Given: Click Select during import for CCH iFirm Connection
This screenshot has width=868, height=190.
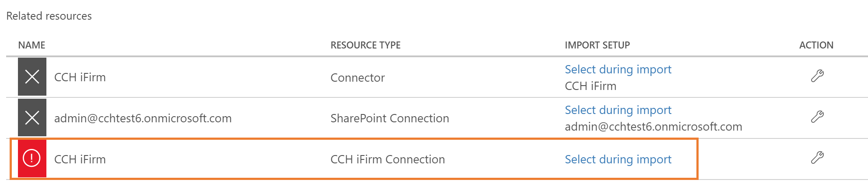Looking at the screenshot, I should 618,159.
